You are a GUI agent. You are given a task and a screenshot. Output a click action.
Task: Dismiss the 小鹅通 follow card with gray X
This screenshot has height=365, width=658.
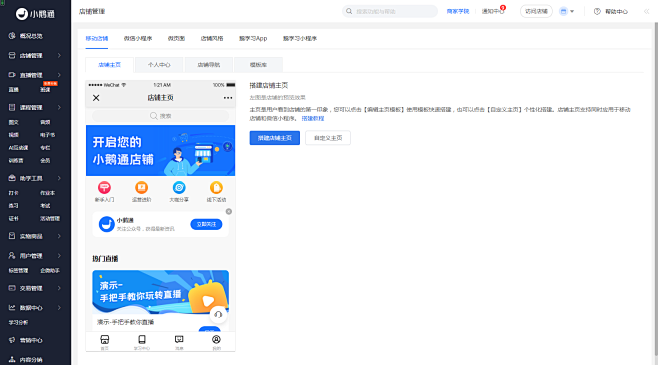pyautogui.click(x=229, y=211)
